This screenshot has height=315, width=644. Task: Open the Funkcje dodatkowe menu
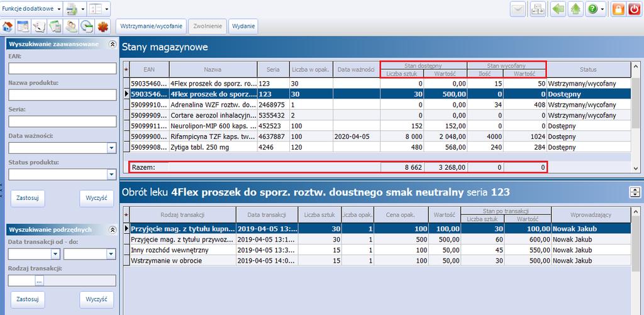pos(31,9)
